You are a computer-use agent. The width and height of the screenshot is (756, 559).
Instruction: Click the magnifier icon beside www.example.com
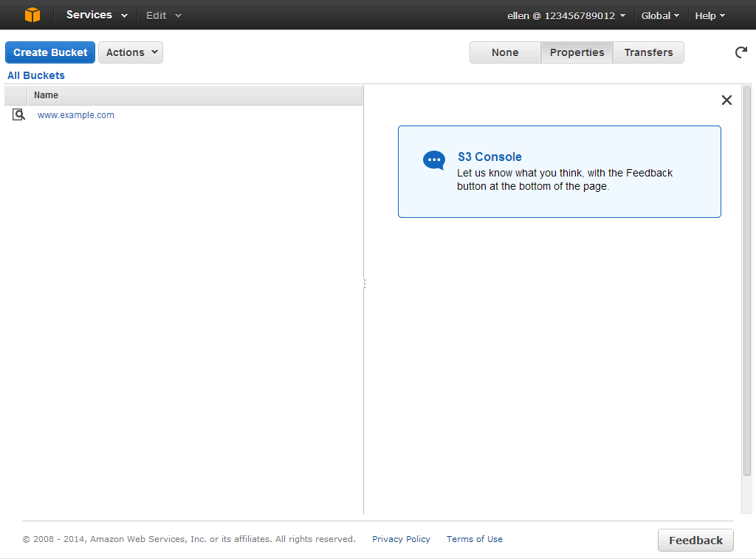18,114
